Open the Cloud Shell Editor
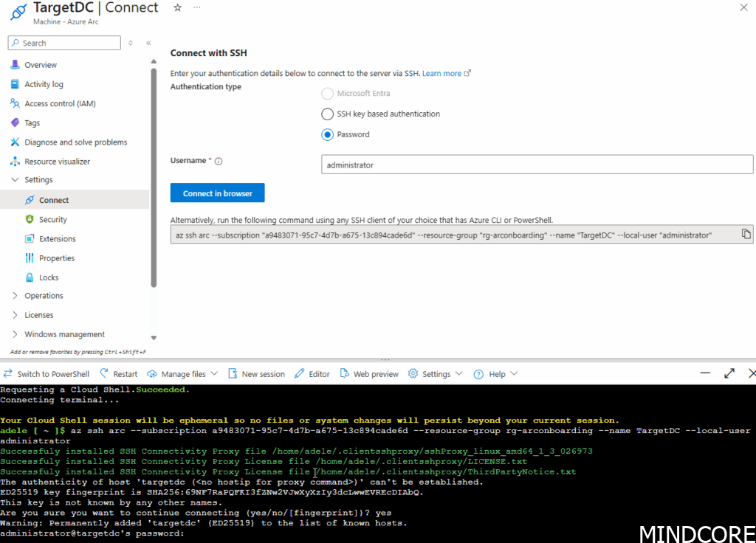This screenshot has width=756, height=543. coord(312,374)
